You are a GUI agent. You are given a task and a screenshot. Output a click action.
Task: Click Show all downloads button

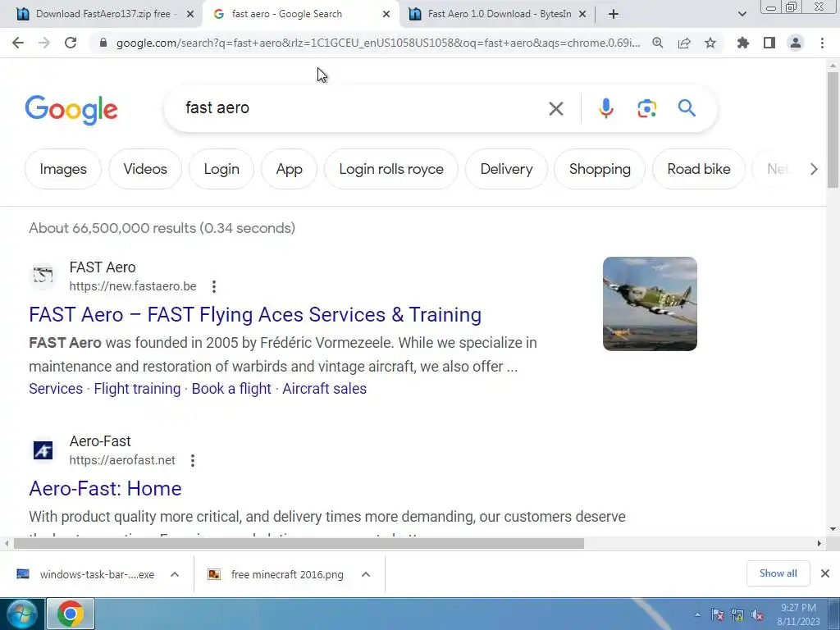778,573
